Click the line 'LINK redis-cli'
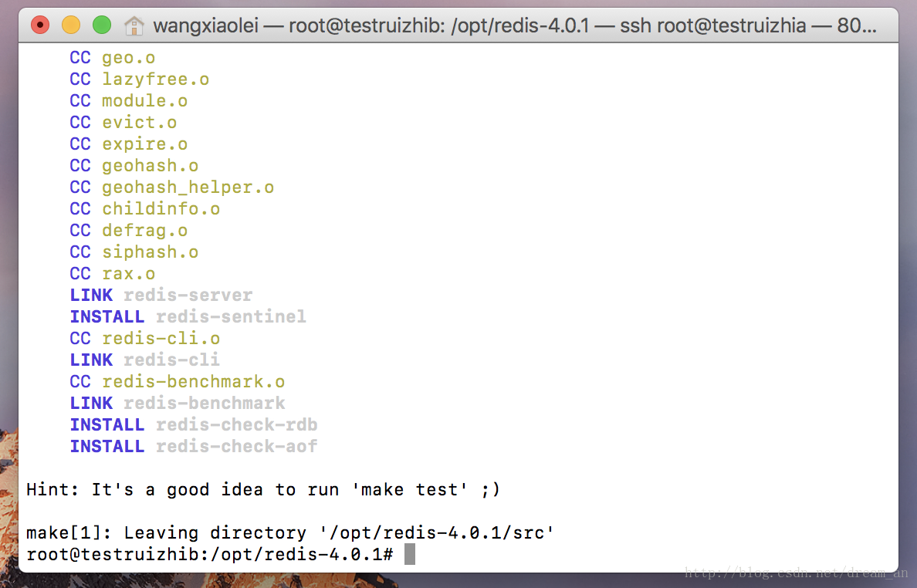917x588 pixels. click(144, 360)
